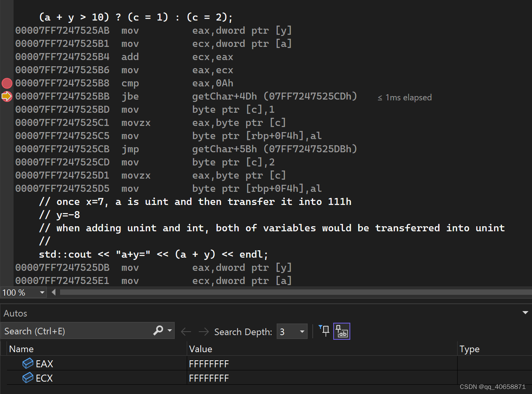Click the EAX register cube icon
This screenshot has width=532, height=394.
[x=27, y=363]
